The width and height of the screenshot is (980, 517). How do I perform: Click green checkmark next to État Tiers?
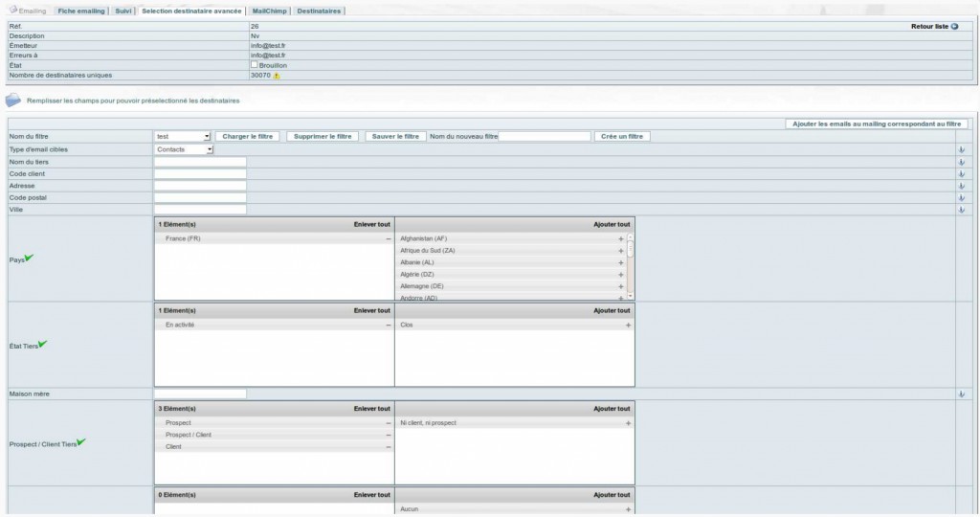coord(42,344)
